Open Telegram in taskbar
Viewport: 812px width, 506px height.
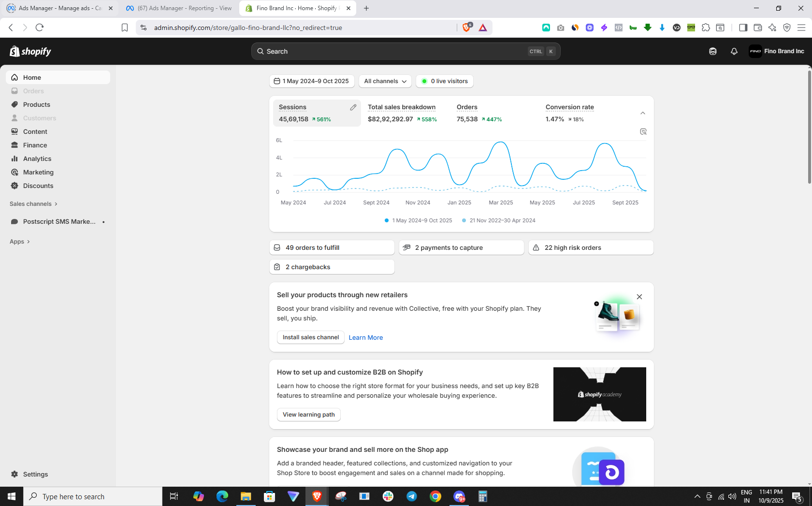coord(412,496)
